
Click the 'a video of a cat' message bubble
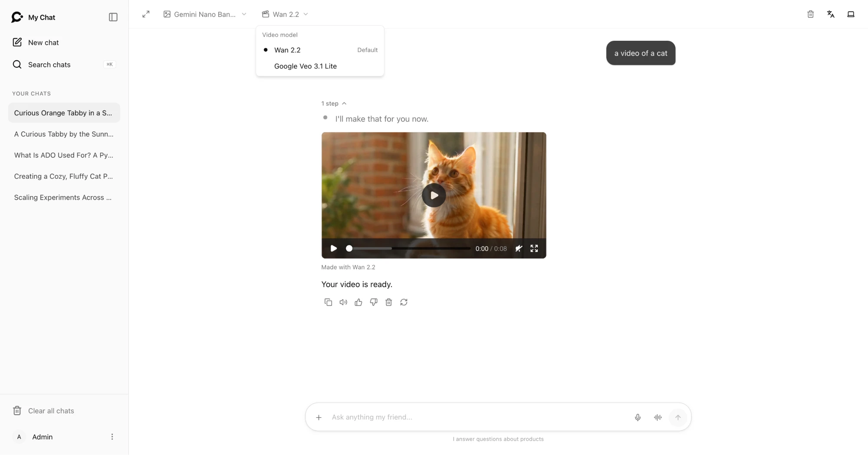click(x=641, y=53)
